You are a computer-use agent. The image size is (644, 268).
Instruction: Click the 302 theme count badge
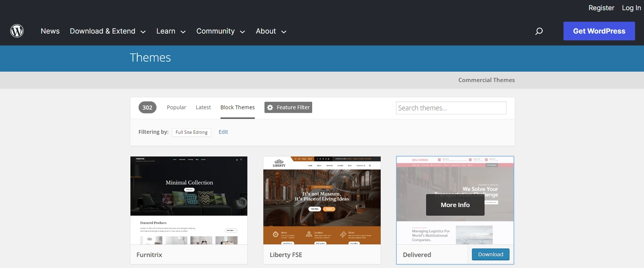pyautogui.click(x=147, y=107)
